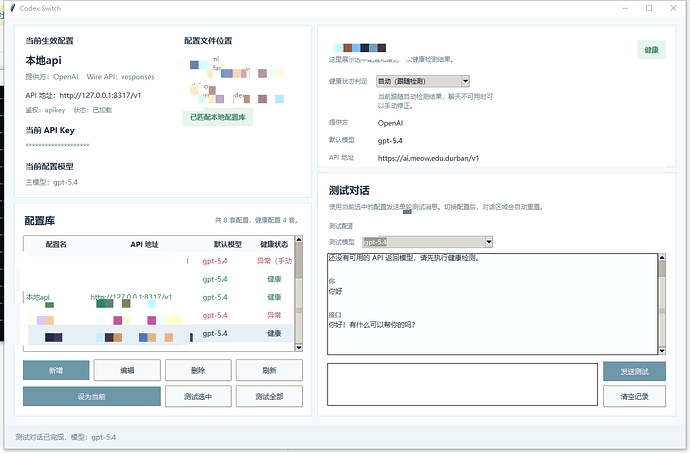Click the 编辑 button
This screenshot has height=453, width=690.
(127, 370)
